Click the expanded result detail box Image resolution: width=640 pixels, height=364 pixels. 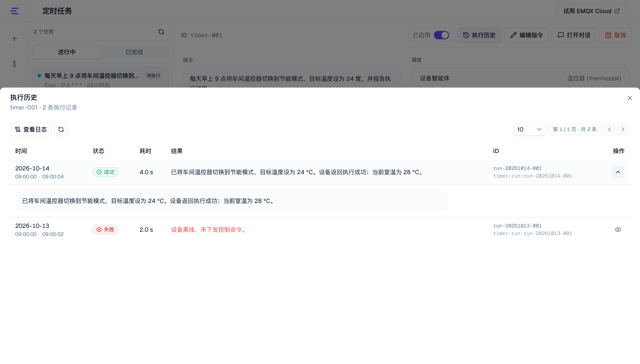pyautogui.click(x=232, y=201)
